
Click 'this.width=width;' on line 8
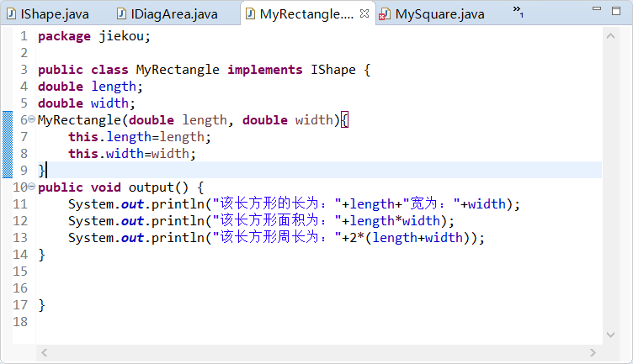click(132, 154)
